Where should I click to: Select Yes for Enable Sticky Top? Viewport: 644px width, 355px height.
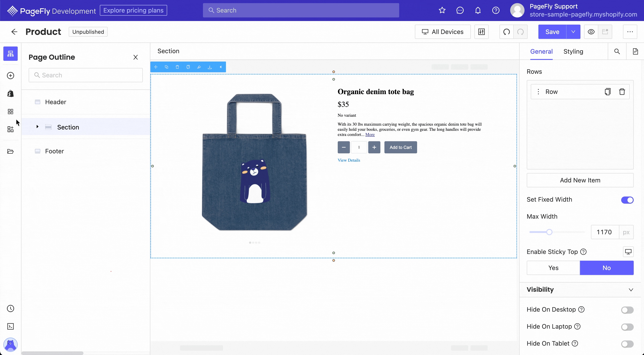tap(553, 268)
